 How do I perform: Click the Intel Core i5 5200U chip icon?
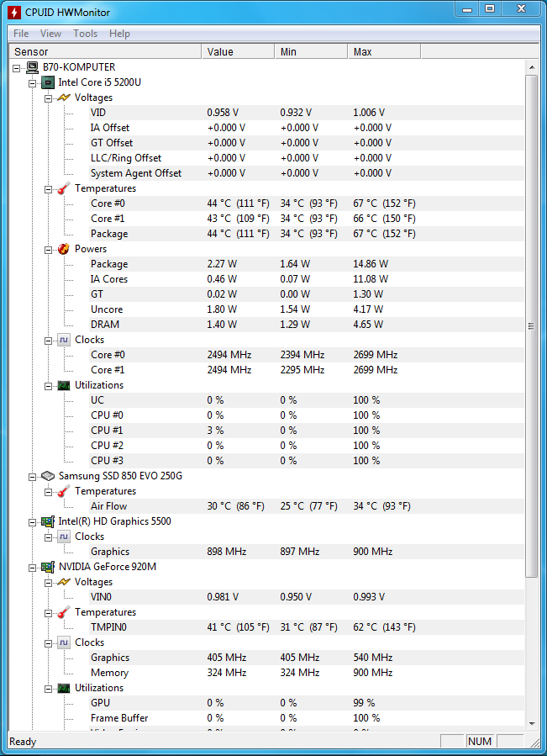click(48, 82)
